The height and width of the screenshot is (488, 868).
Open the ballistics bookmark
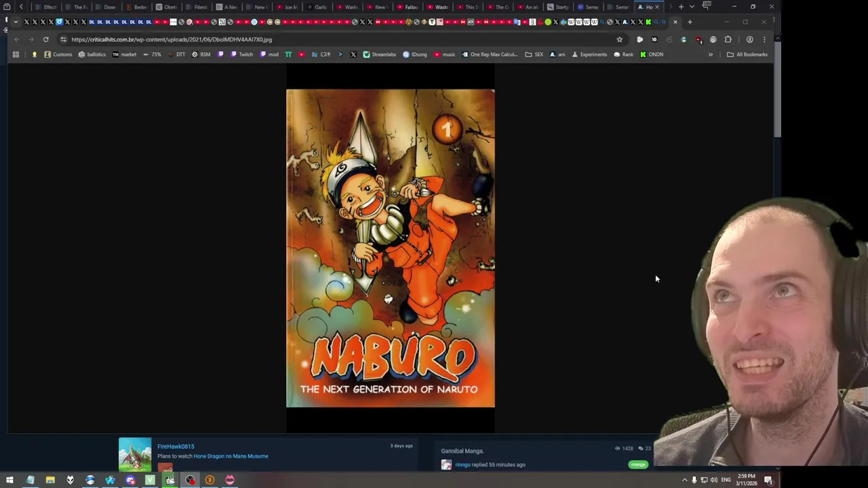(x=92, y=54)
